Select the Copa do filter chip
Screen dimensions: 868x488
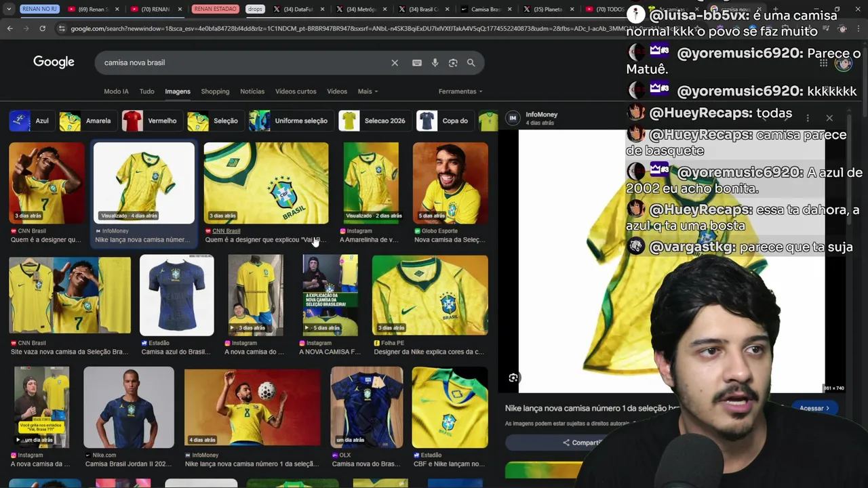click(x=444, y=121)
